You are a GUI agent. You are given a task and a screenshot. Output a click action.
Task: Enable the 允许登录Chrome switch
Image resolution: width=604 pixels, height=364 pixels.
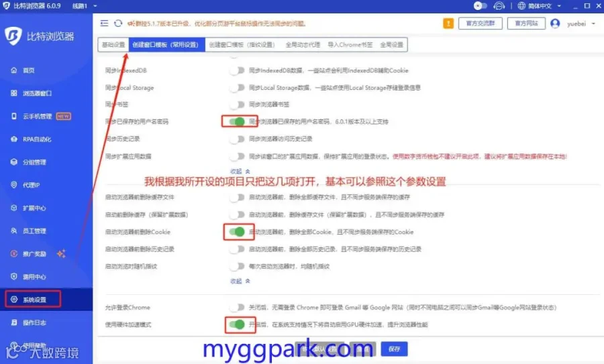tap(237, 307)
